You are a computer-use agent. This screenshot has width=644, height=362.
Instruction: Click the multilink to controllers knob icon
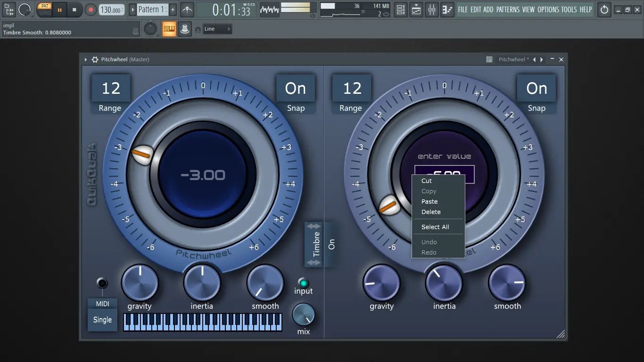pyautogui.click(x=185, y=29)
